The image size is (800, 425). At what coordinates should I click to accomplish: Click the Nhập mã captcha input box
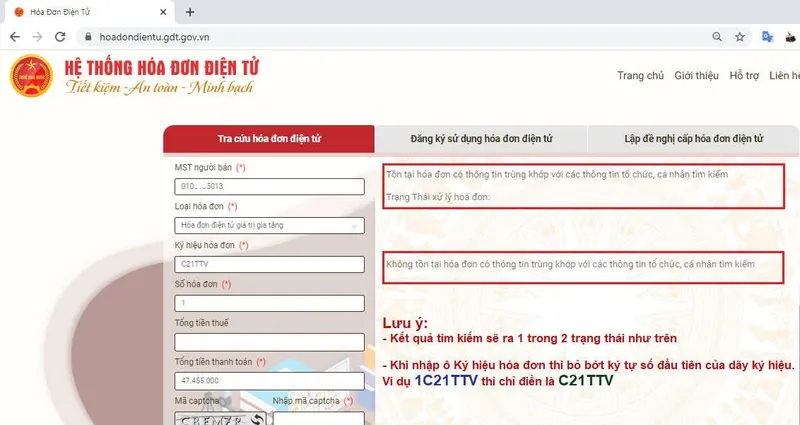[319, 418]
